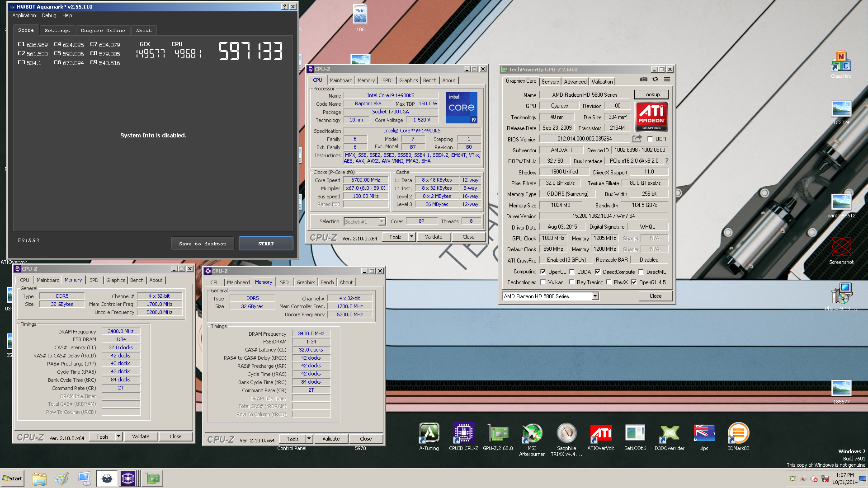868x488 pixels.
Task: Open the Socket #1 selection dropdown in CPU-Z
Action: [382, 222]
